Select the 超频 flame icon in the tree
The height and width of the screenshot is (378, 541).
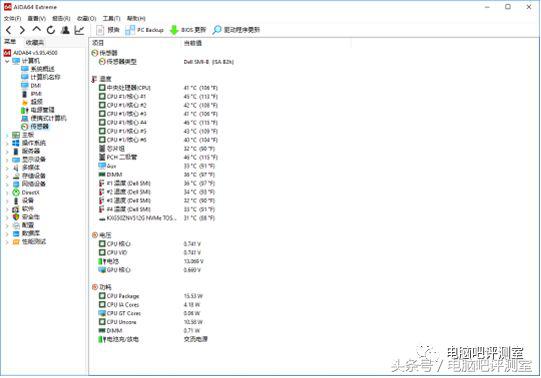(x=24, y=102)
